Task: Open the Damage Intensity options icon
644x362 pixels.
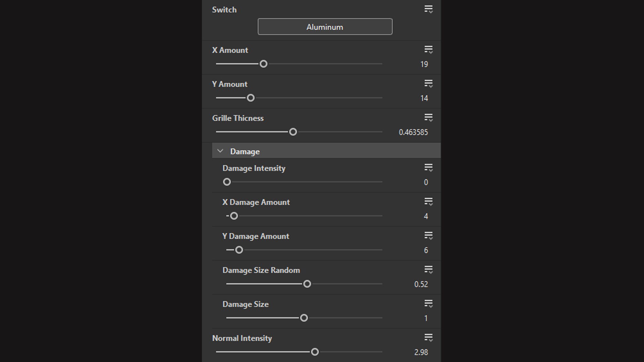Action: (x=428, y=168)
